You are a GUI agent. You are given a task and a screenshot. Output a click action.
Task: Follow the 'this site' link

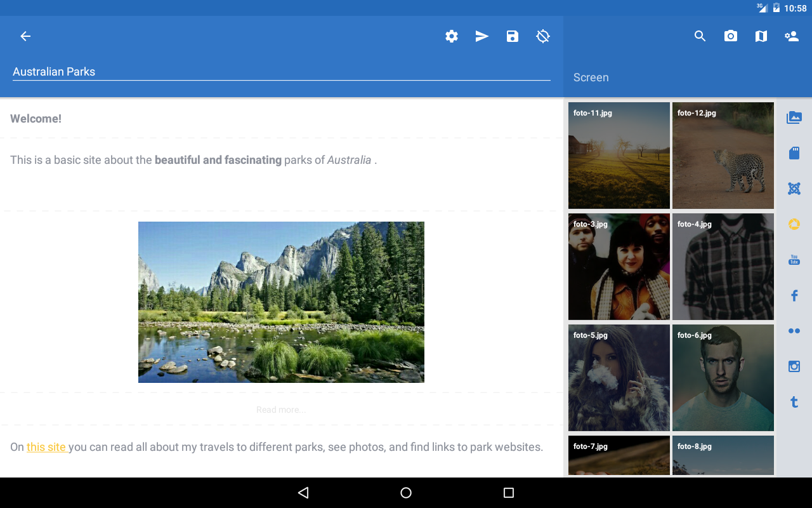click(46, 447)
